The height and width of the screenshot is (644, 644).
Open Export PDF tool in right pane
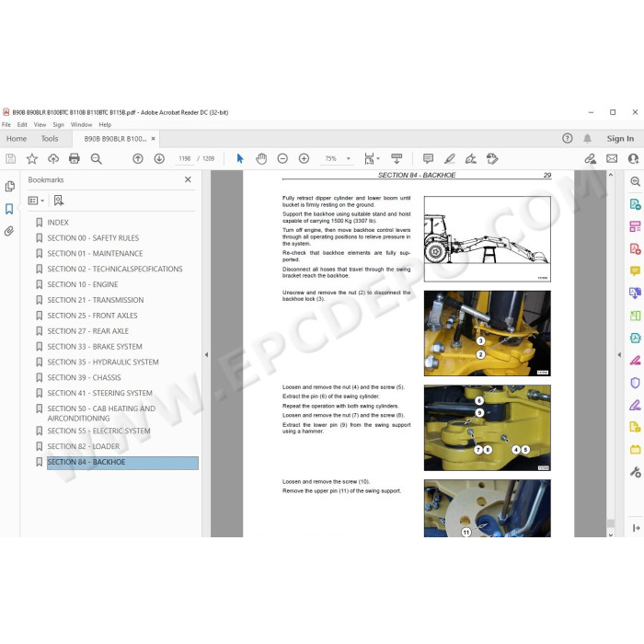[x=635, y=203]
